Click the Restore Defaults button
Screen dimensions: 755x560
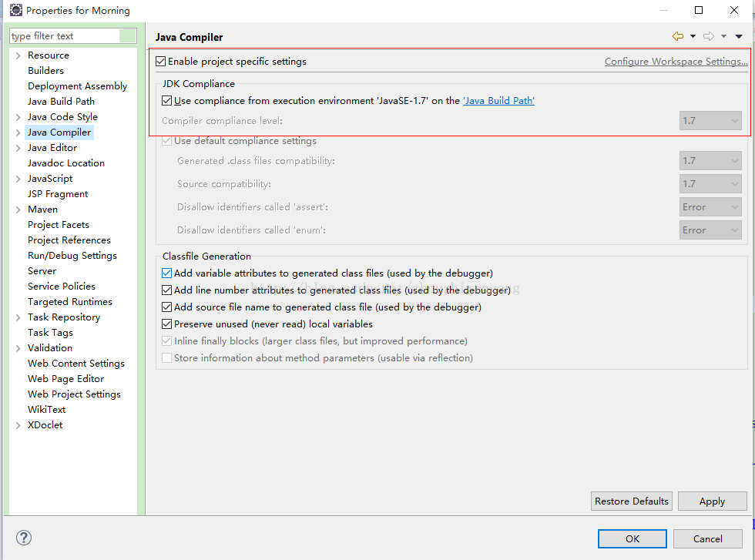click(631, 501)
